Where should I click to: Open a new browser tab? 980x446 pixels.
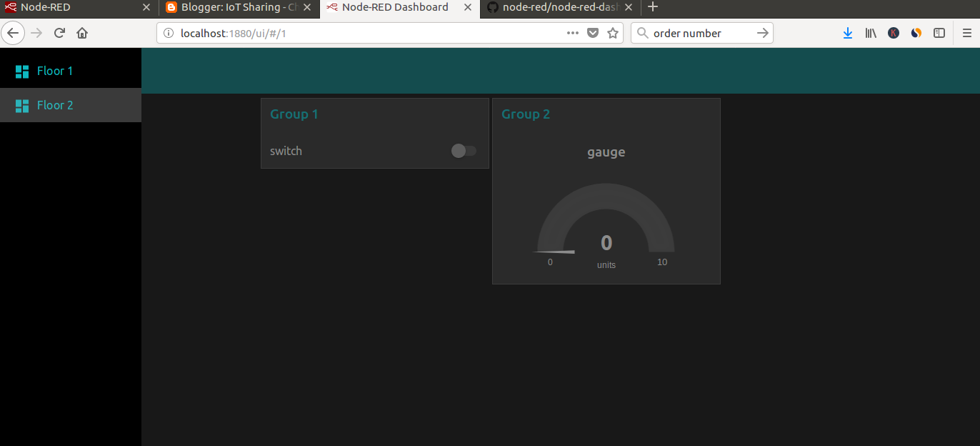point(653,8)
